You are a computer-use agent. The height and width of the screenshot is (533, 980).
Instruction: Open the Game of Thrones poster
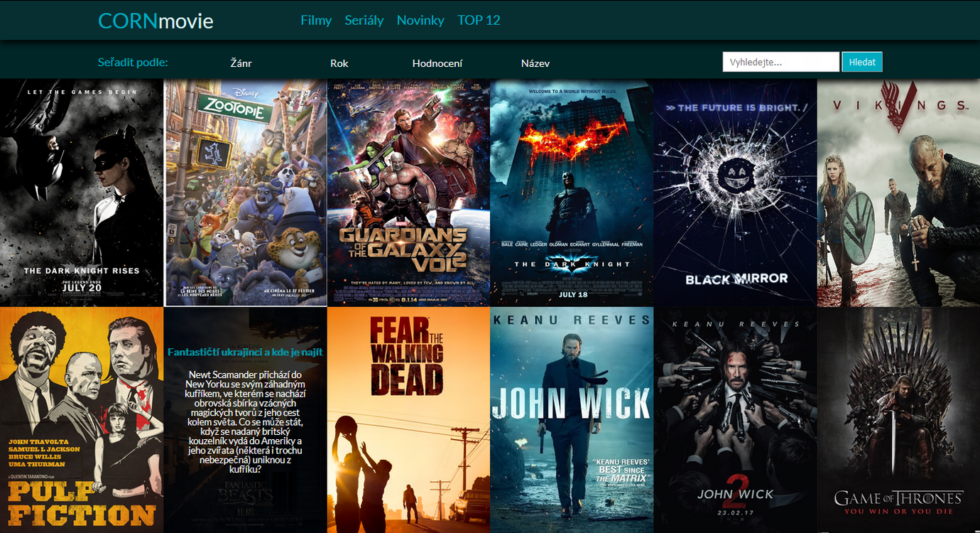click(x=898, y=420)
